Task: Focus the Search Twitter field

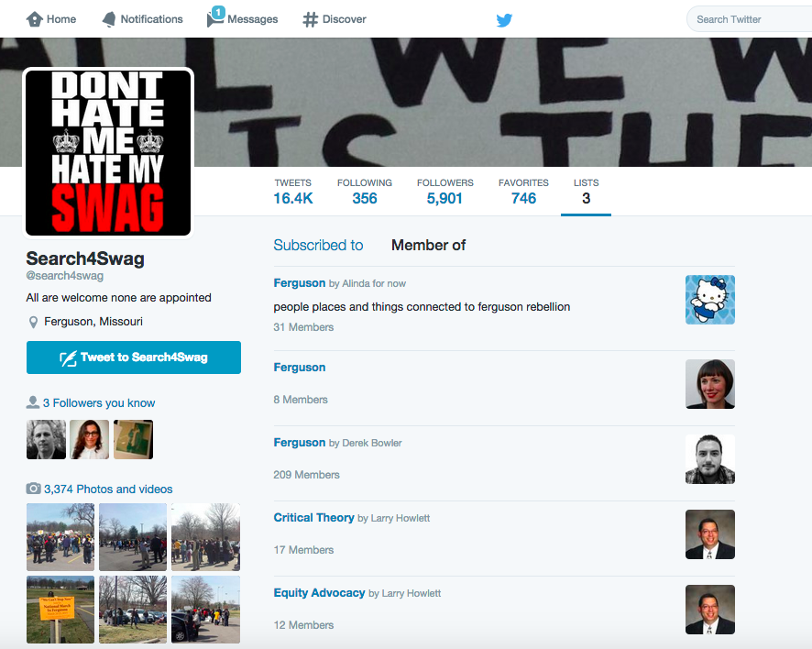Action: coord(749,19)
